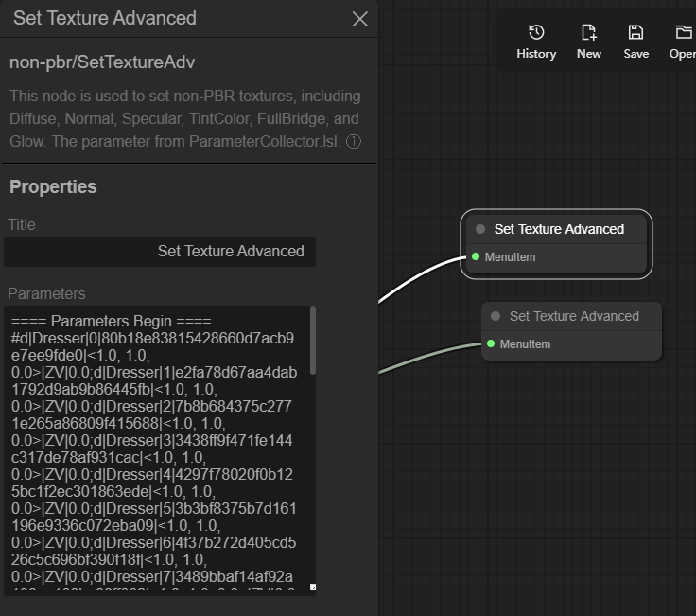Save the current node graph

[635, 42]
